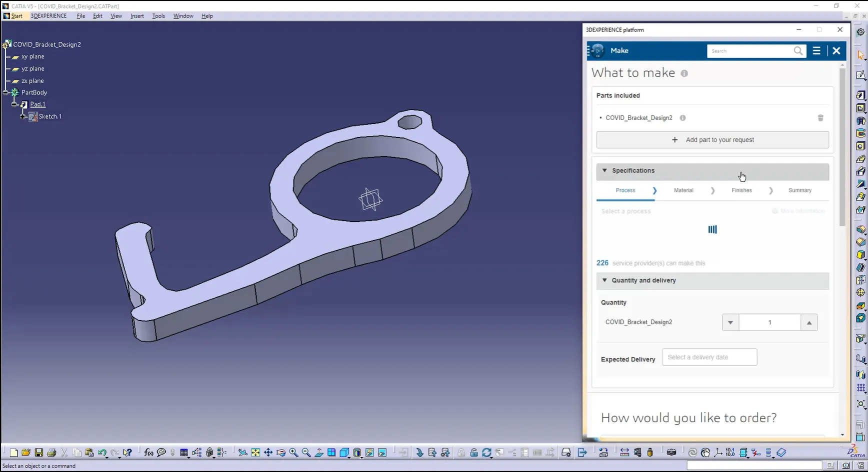This screenshot has height=472, width=868.
Task: Click info icon next to COVID_Bracket_Design2 part
Action: click(x=682, y=118)
